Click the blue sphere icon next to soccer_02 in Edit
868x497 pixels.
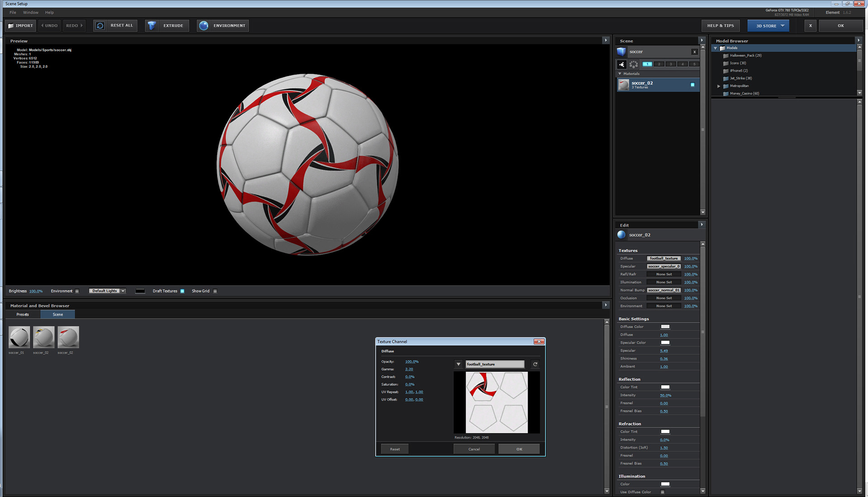coord(622,235)
